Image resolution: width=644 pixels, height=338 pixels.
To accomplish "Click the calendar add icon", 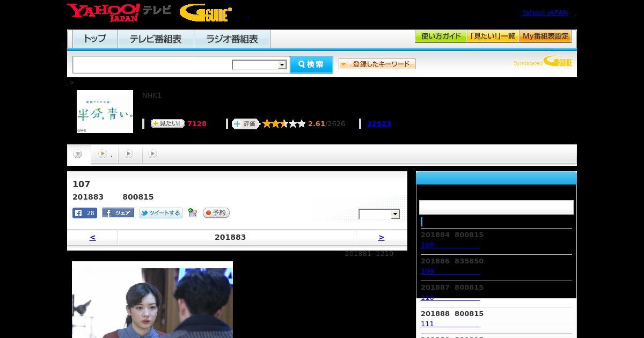I will point(193,213).
